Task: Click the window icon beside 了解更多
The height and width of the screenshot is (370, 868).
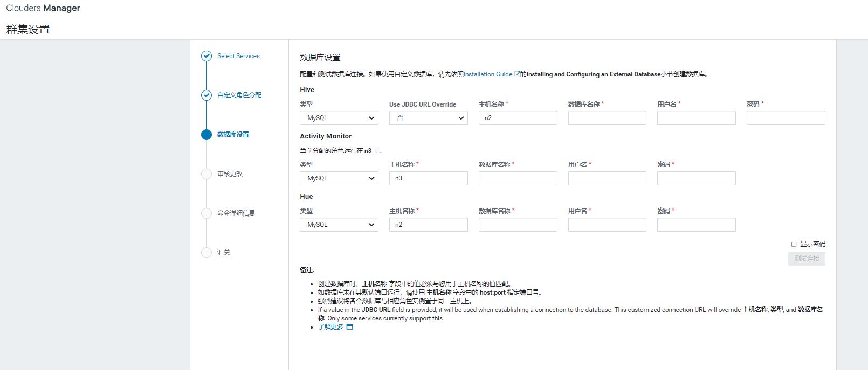Action: click(349, 327)
